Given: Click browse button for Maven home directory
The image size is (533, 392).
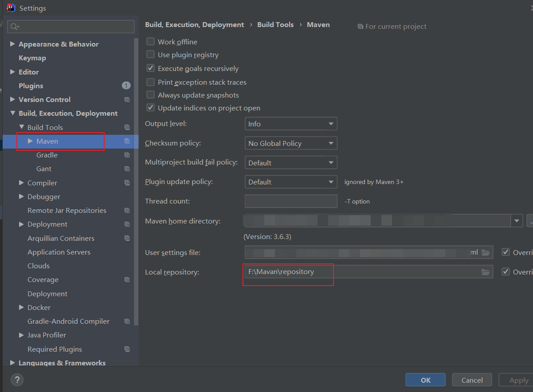Looking at the screenshot, I should point(529,221).
